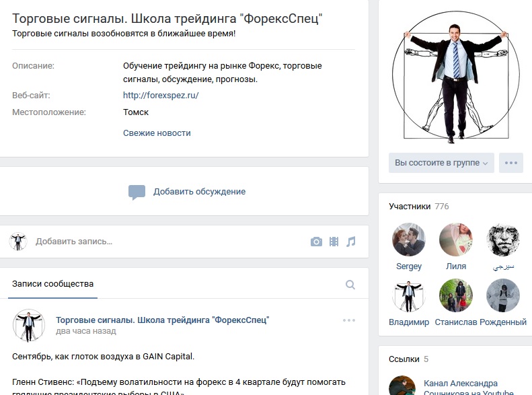Screen dimensions: 532x395
Task: Open Владимир's member avatar
Action: click(409, 295)
